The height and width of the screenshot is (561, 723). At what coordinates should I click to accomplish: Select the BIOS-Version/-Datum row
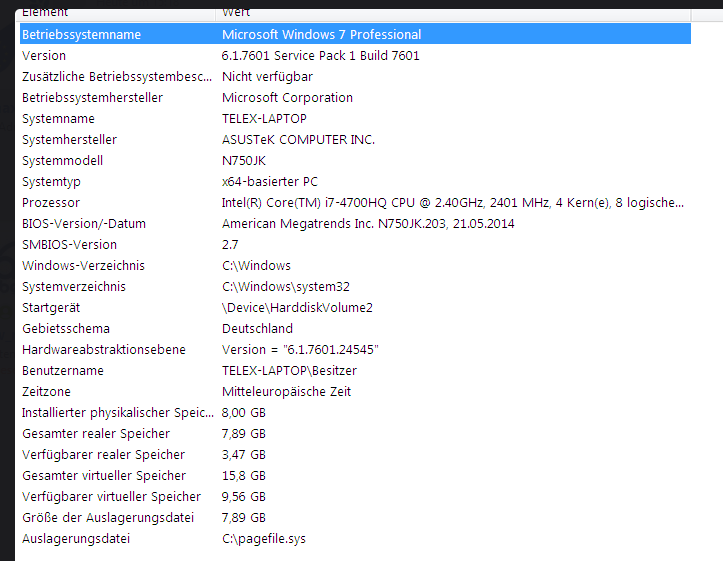(x=355, y=224)
